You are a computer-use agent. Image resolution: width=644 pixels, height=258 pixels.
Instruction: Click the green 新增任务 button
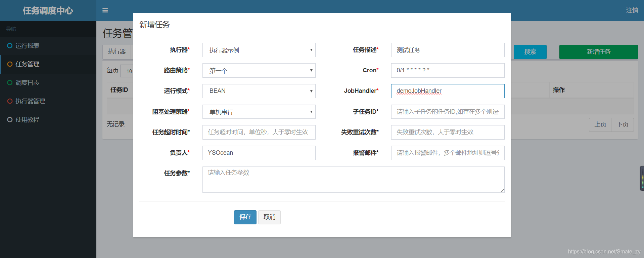click(x=598, y=52)
